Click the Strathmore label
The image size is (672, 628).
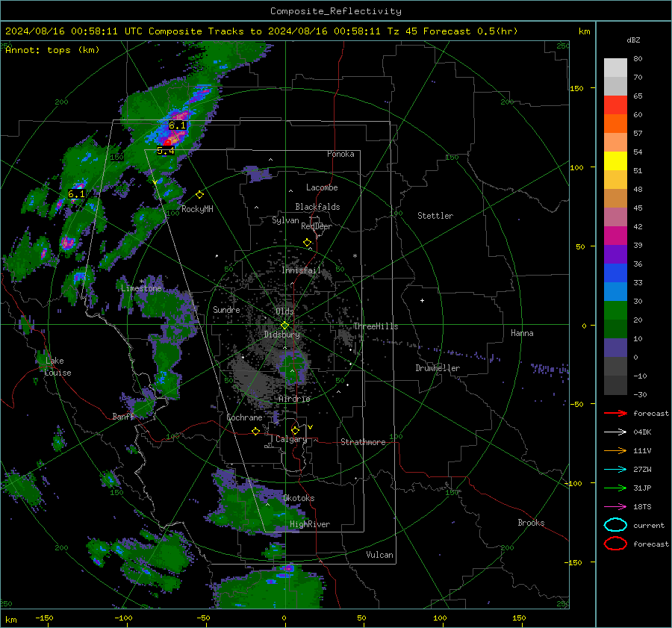[363, 442]
